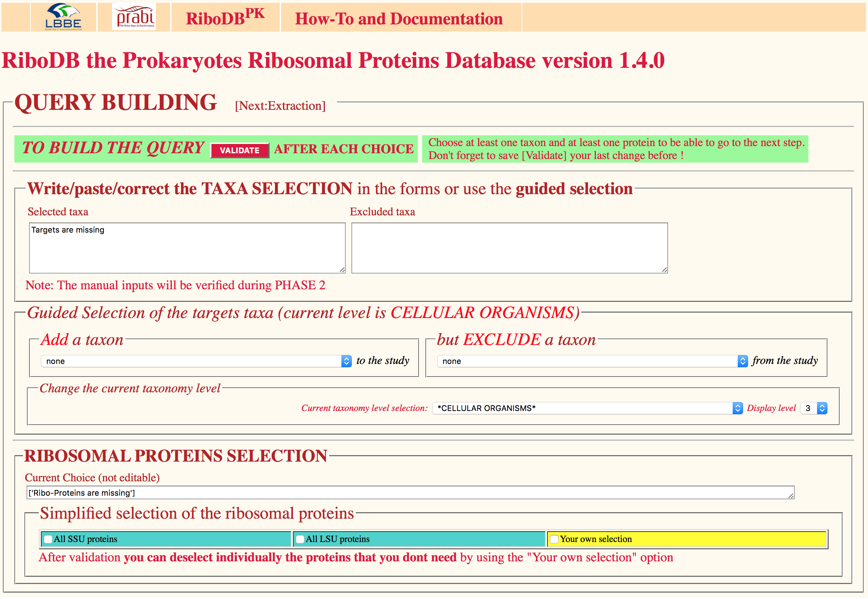Click the Next:Extraction link
The image size is (868, 598).
click(x=280, y=106)
